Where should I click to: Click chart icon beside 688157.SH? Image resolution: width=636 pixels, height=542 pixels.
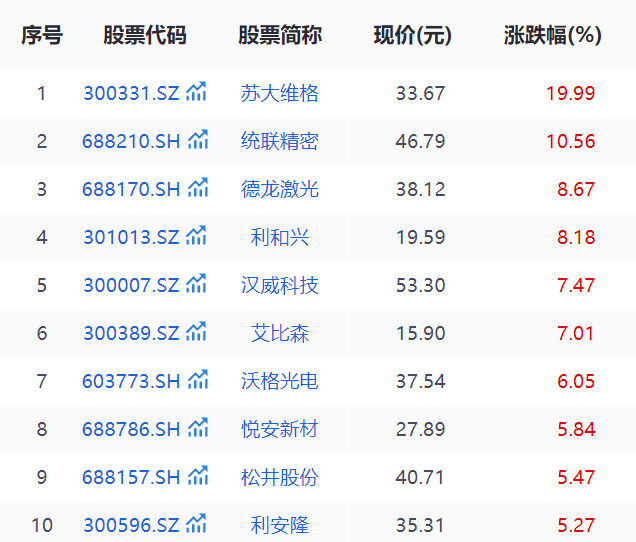[198, 477]
